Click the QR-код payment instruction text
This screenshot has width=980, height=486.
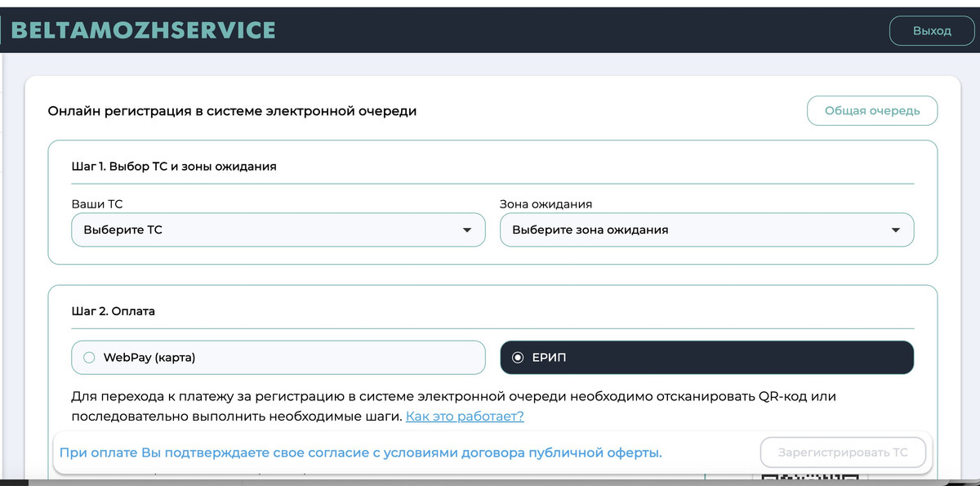point(453,397)
